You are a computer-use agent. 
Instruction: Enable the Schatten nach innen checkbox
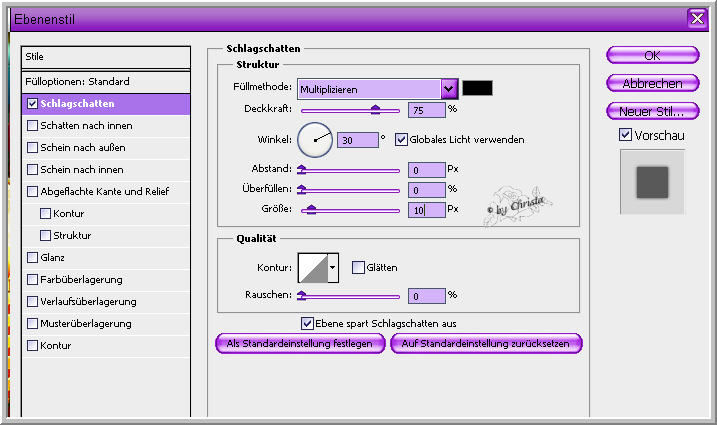32,125
